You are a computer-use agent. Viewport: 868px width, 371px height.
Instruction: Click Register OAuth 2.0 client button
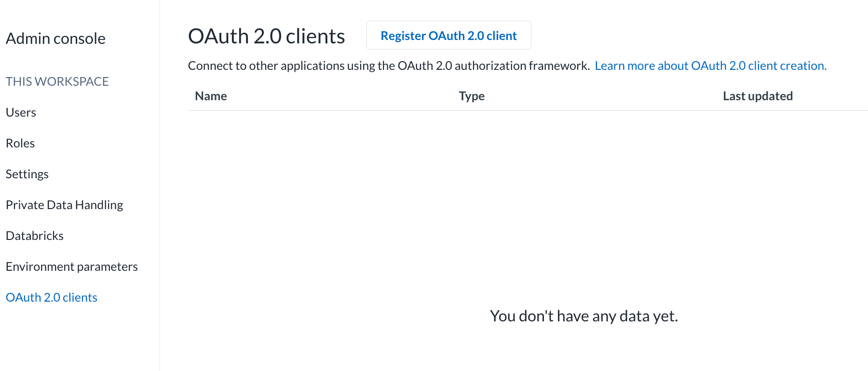pos(448,36)
